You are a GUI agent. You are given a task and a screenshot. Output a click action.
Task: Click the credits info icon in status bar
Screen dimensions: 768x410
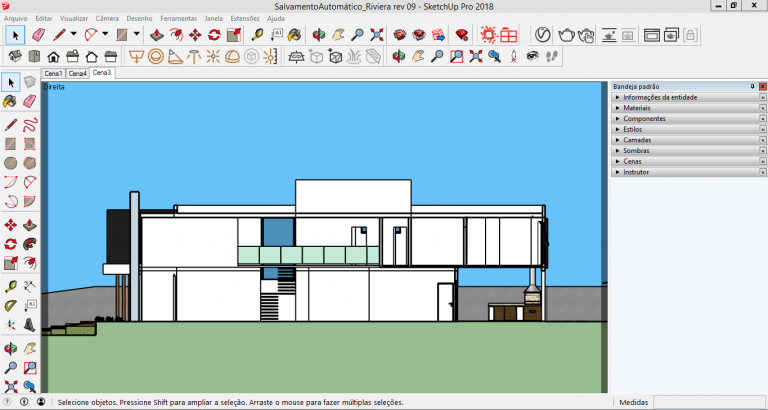point(24,402)
